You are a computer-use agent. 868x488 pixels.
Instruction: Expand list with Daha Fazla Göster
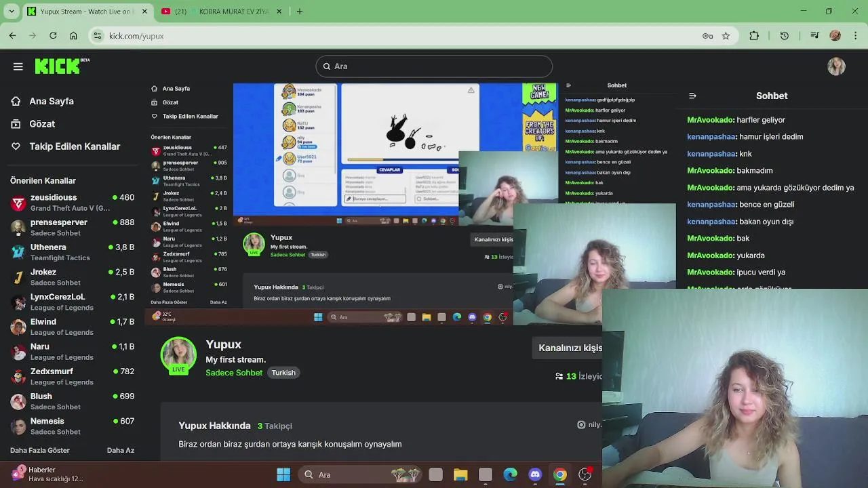[x=40, y=450]
